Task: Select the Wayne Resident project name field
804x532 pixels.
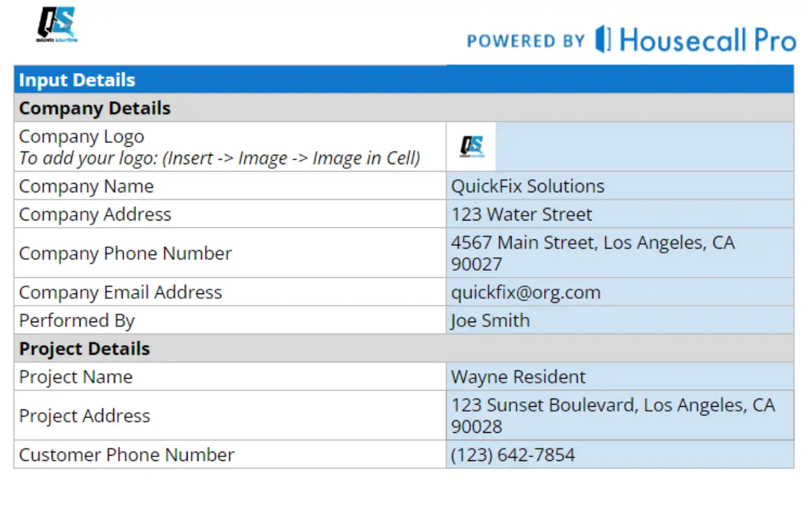Action: pos(620,377)
